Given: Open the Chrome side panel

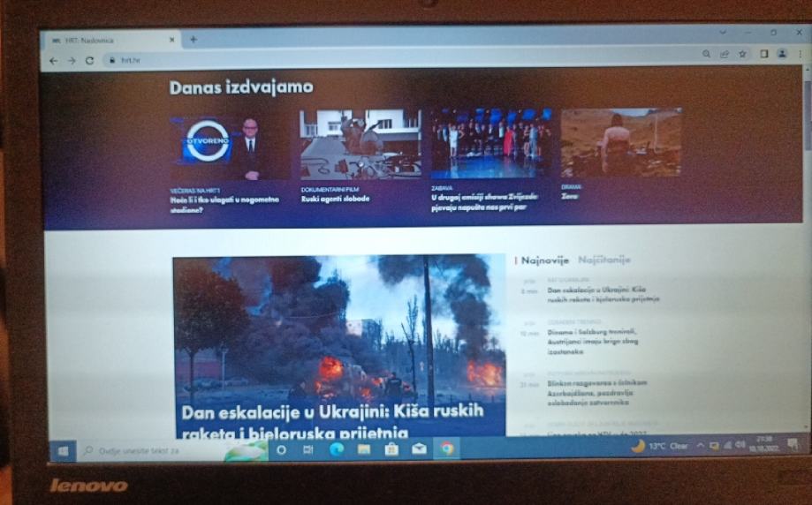Looking at the screenshot, I should click(x=763, y=54).
